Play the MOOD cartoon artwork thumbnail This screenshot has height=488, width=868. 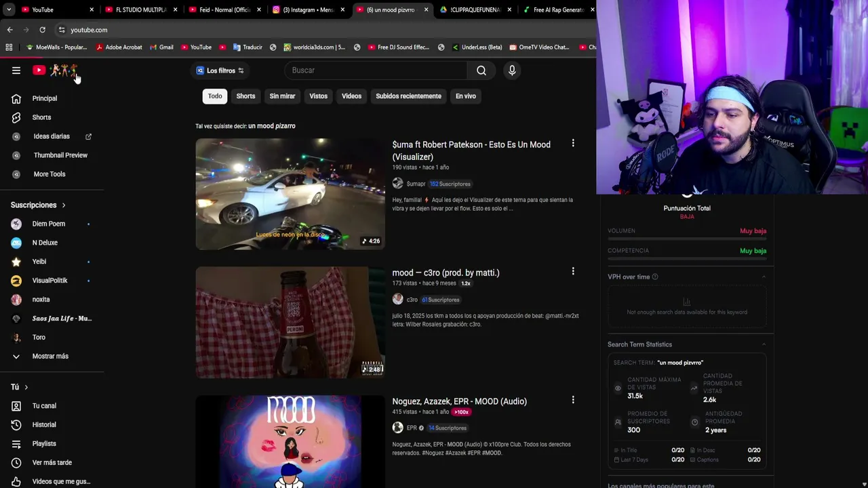(290, 442)
